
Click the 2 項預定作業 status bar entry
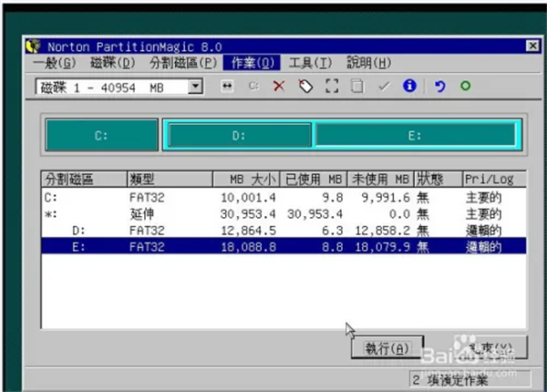click(470, 379)
